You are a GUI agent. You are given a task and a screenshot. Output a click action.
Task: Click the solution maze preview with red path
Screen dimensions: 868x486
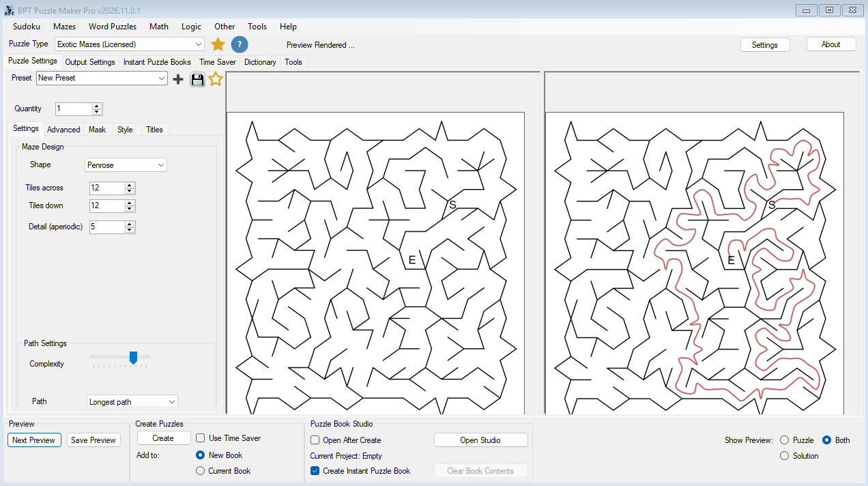pyautogui.click(x=695, y=263)
